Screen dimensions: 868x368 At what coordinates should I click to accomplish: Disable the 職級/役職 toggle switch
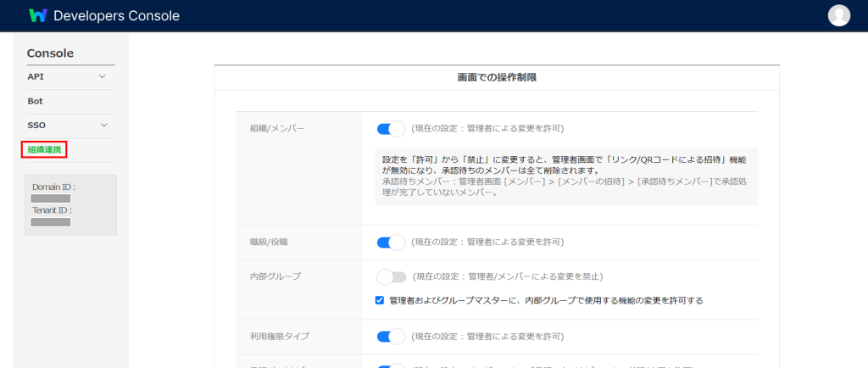(391, 243)
